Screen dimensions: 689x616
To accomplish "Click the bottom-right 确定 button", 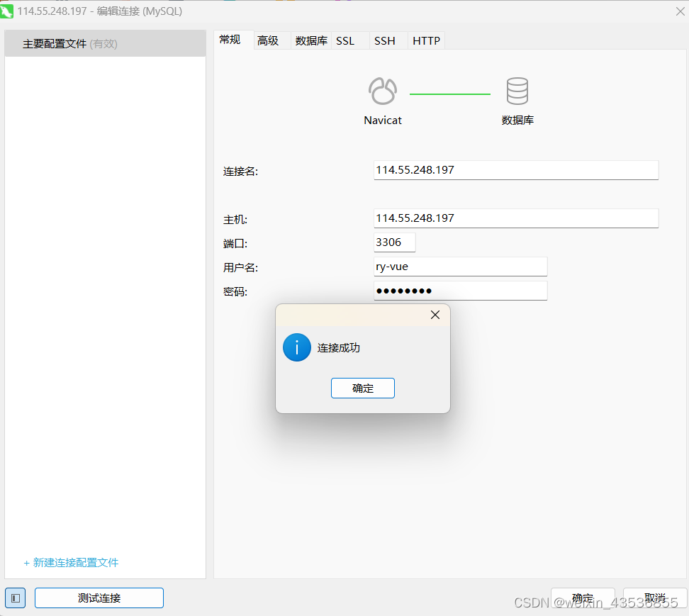I will click(583, 598).
